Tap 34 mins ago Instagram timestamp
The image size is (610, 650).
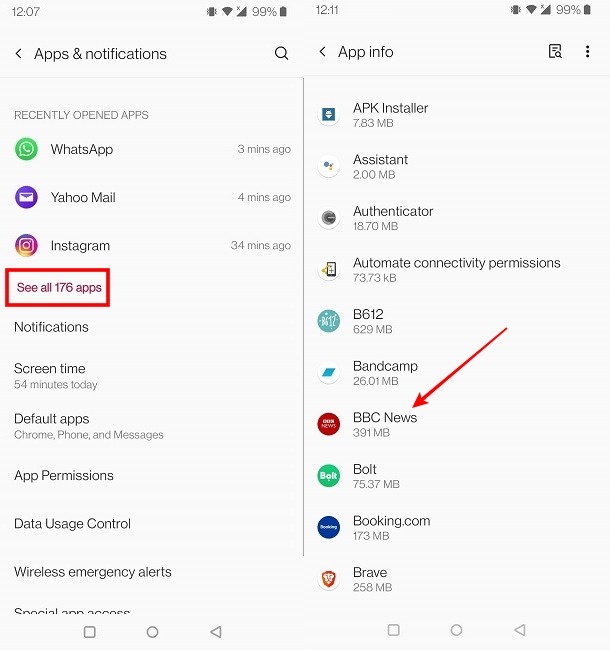[261, 245]
